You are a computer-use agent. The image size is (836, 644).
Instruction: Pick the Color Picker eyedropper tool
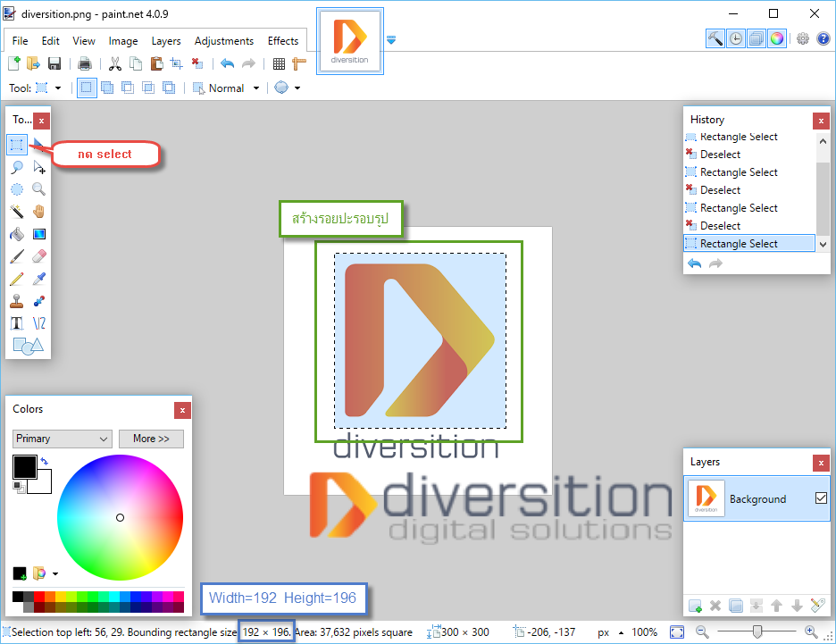coord(39,279)
